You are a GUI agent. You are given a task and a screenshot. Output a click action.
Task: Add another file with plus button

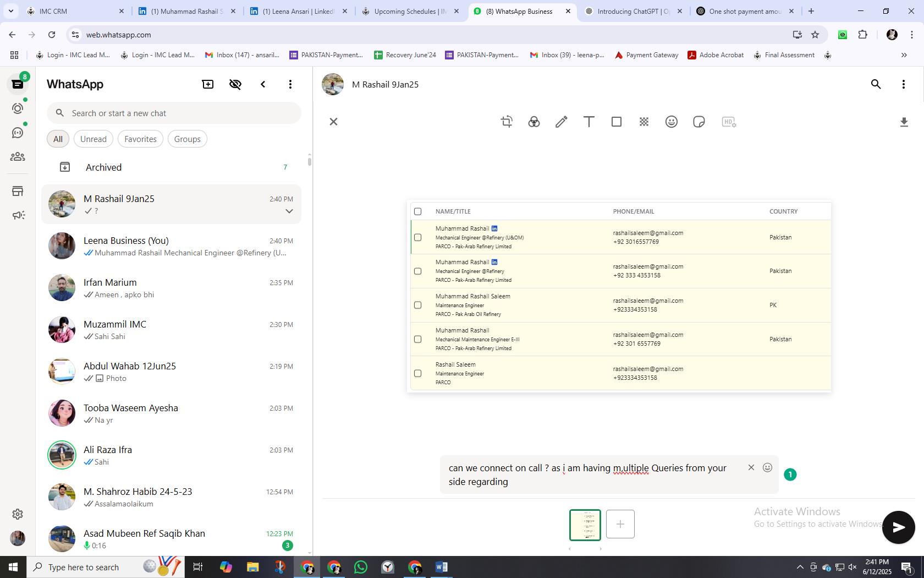(620, 524)
